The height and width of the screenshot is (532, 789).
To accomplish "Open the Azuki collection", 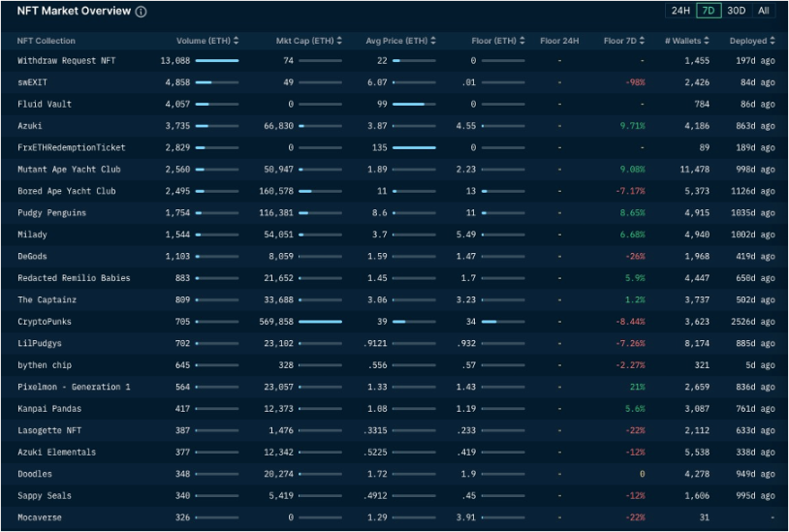I will pos(30,126).
